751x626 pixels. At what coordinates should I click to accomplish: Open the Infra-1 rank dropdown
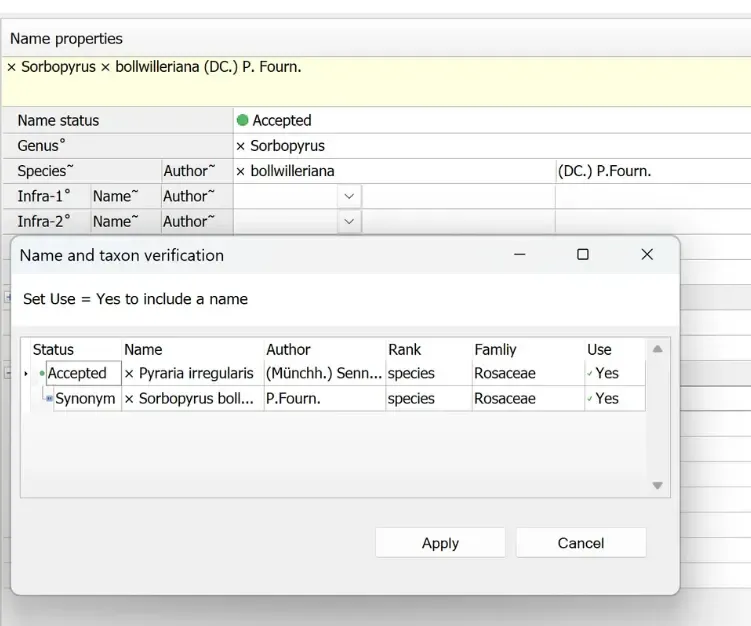(x=349, y=196)
